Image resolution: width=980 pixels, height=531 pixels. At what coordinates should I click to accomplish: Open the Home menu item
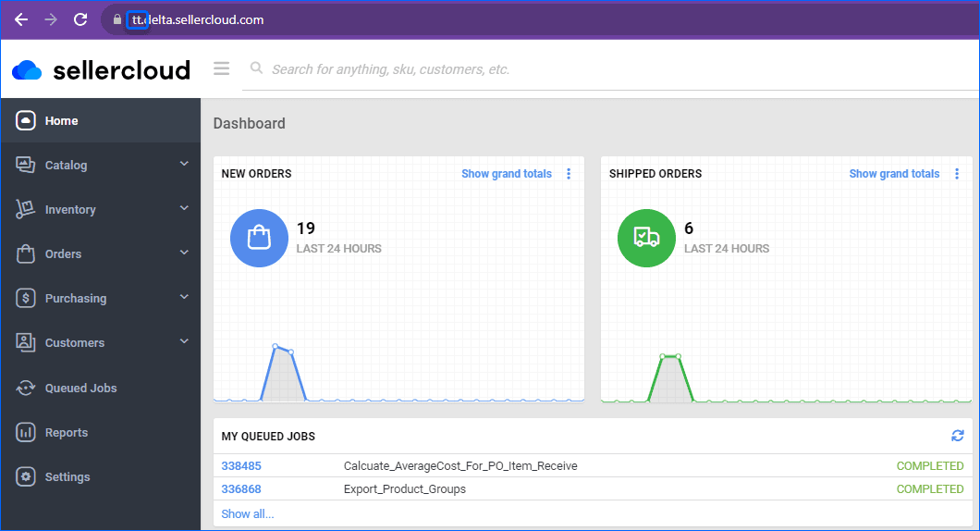101,120
